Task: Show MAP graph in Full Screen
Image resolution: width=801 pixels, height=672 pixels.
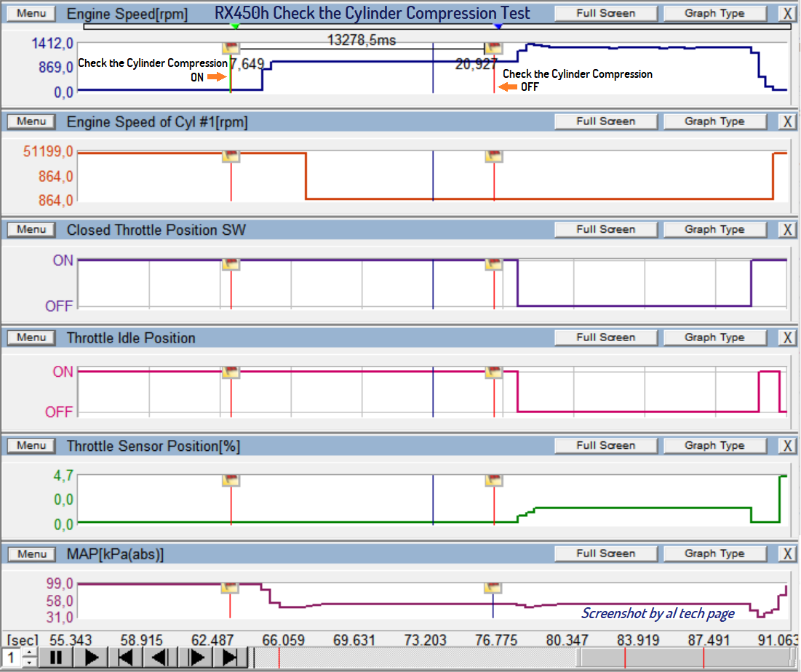Action: point(605,554)
